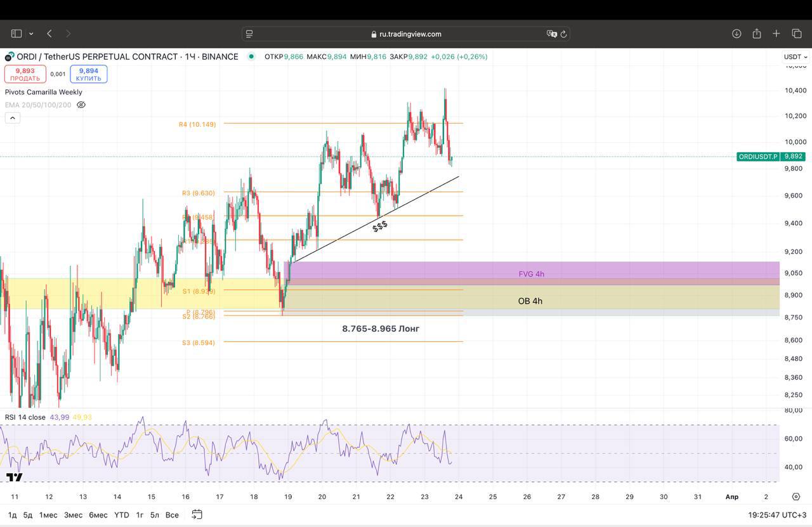812x527 pixels.
Task: Click the ORDI symbol logo icon
Action: [x=10, y=56]
